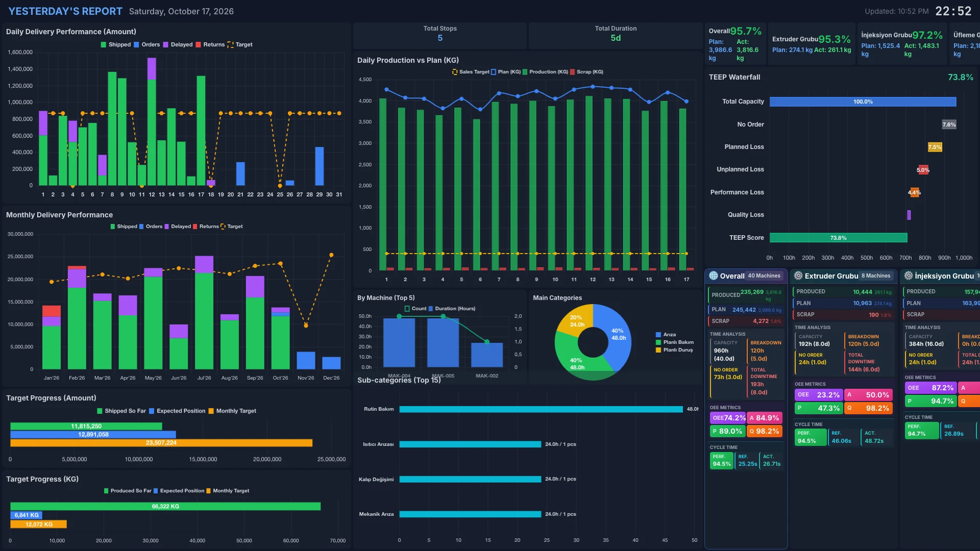Click the TEEP Score 73.8% bar
The height and width of the screenshot is (551, 980).
pyautogui.click(x=838, y=238)
